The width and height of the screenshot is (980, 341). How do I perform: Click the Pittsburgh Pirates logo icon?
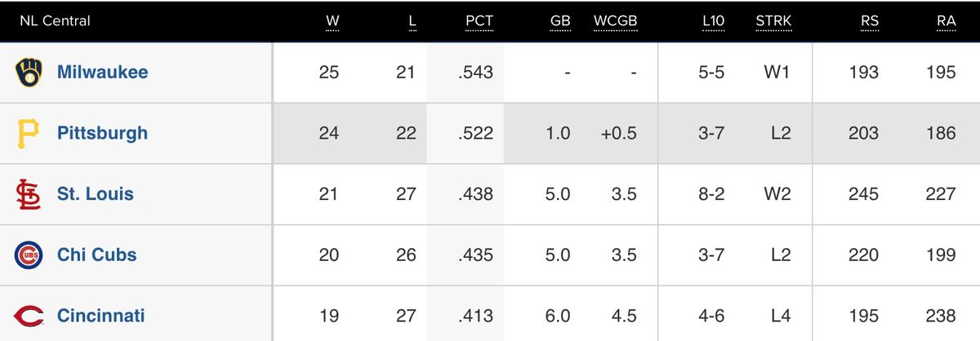tap(28, 133)
